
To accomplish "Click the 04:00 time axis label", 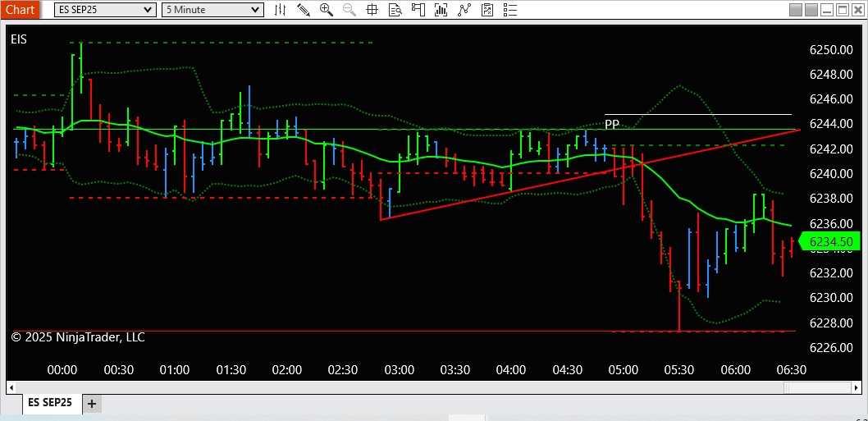I will point(511,369).
